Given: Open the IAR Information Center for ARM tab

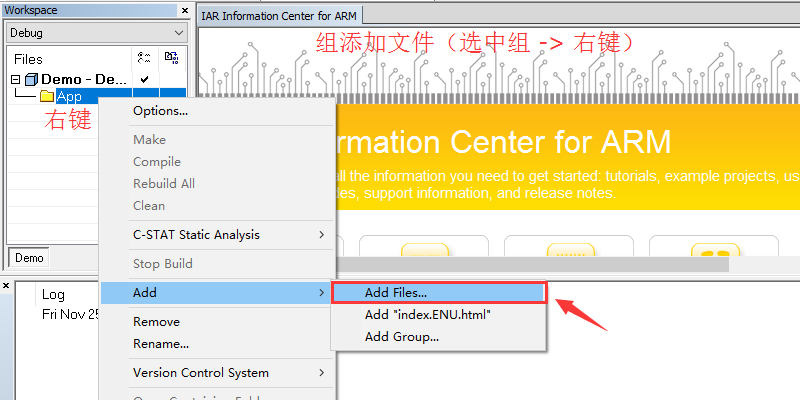Looking at the screenshot, I should (279, 15).
